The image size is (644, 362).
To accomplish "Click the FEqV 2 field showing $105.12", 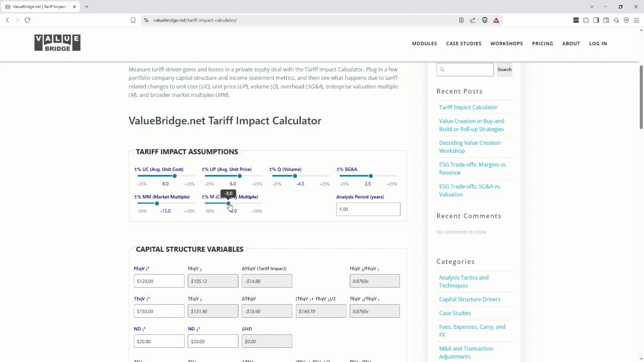I will click(213, 281).
